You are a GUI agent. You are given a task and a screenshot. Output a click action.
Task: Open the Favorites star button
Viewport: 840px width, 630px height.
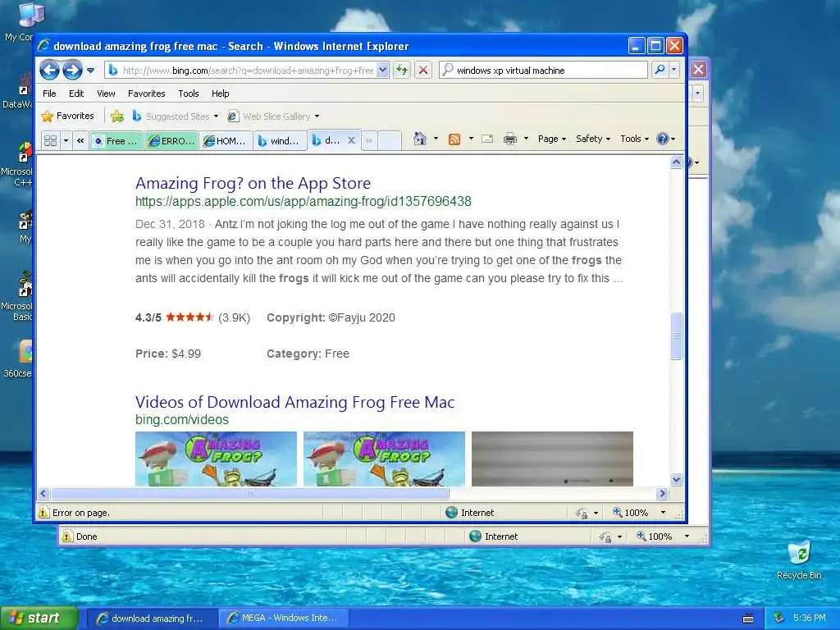pos(68,116)
